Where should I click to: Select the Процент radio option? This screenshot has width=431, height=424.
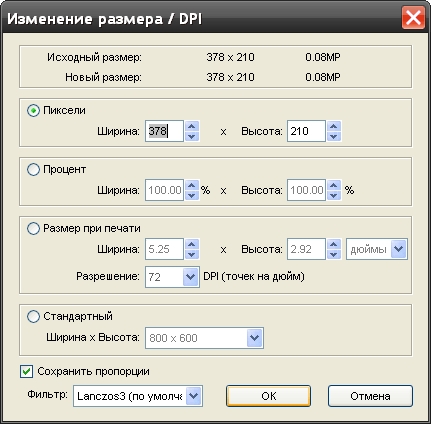[x=33, y=169]
